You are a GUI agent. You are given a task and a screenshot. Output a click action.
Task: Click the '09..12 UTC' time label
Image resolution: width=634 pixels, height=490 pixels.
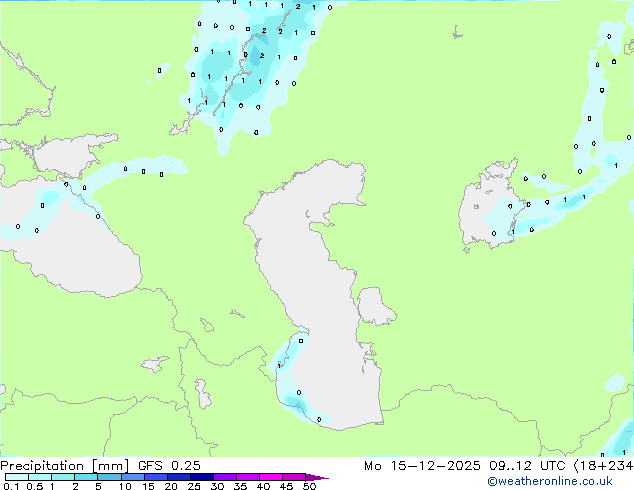pos(527,466)
